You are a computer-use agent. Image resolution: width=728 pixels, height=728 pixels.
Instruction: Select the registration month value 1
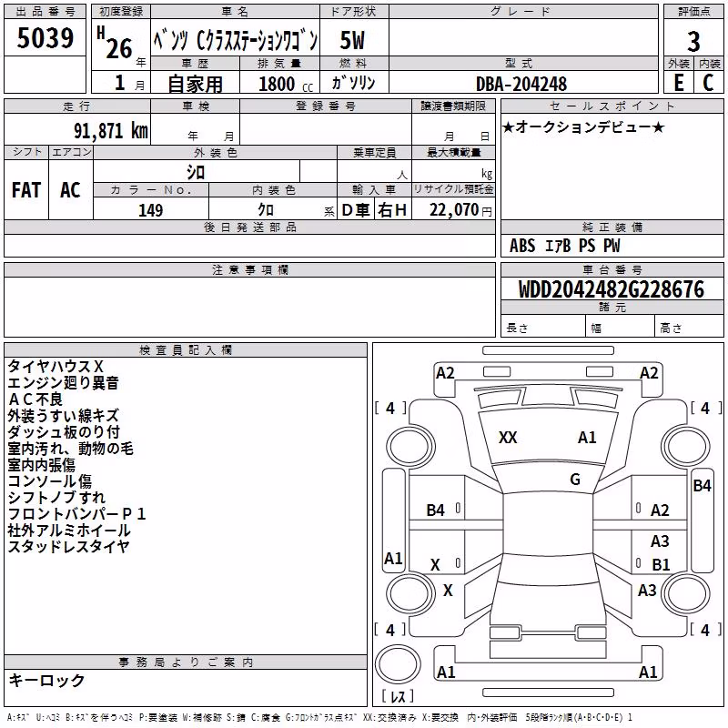tap(120, 83)
